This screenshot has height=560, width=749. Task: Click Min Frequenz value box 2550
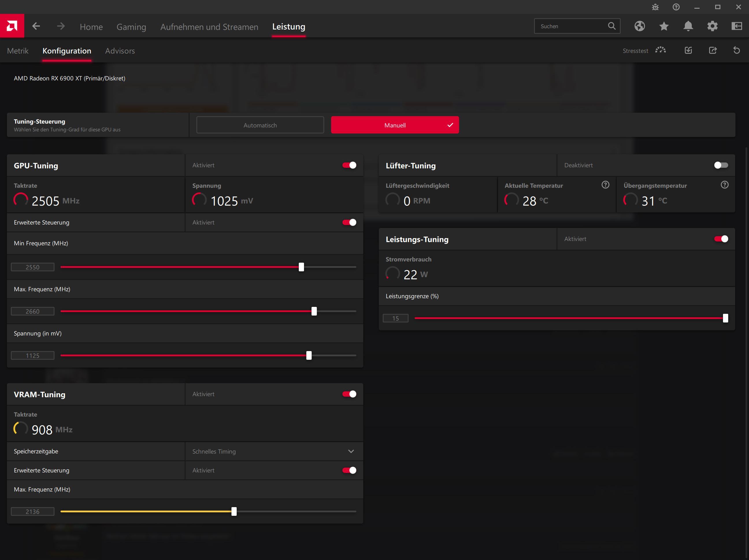32,267
